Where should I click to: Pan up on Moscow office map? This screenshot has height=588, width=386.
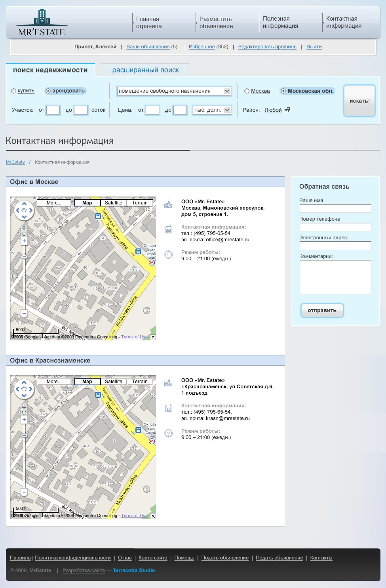click(24, 204)
